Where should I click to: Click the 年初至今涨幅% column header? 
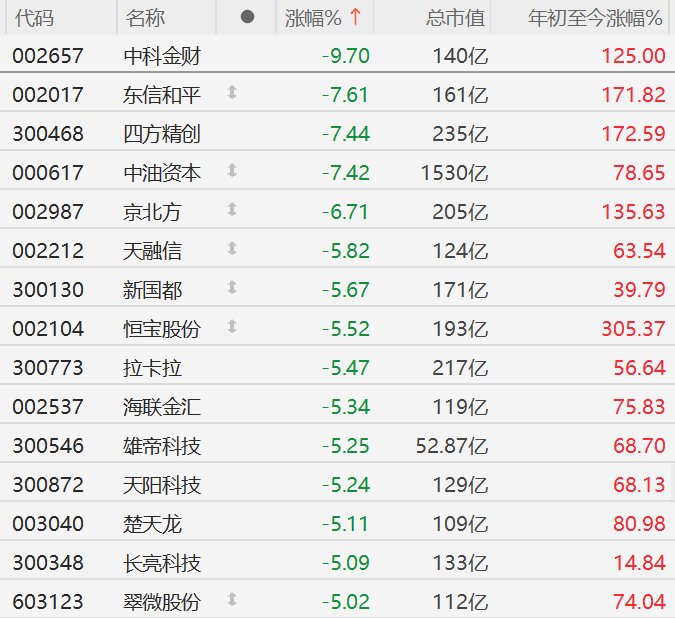coord(595,18)
